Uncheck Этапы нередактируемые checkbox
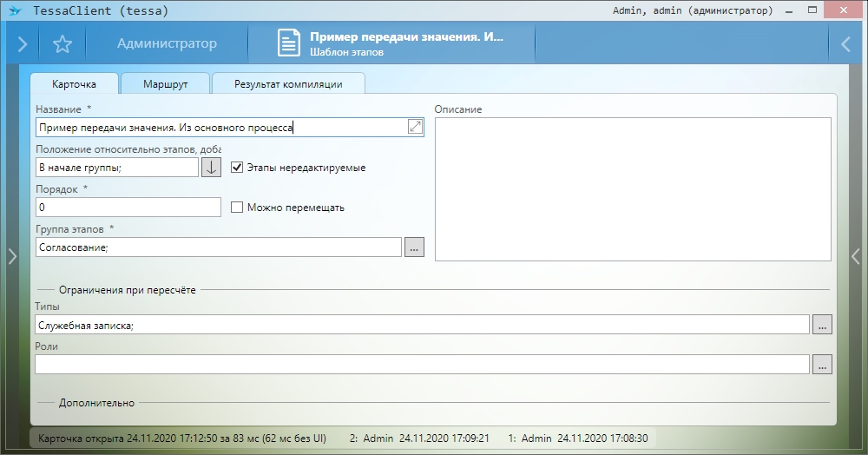This screenshot has height=455, width=868. point(237,167)
